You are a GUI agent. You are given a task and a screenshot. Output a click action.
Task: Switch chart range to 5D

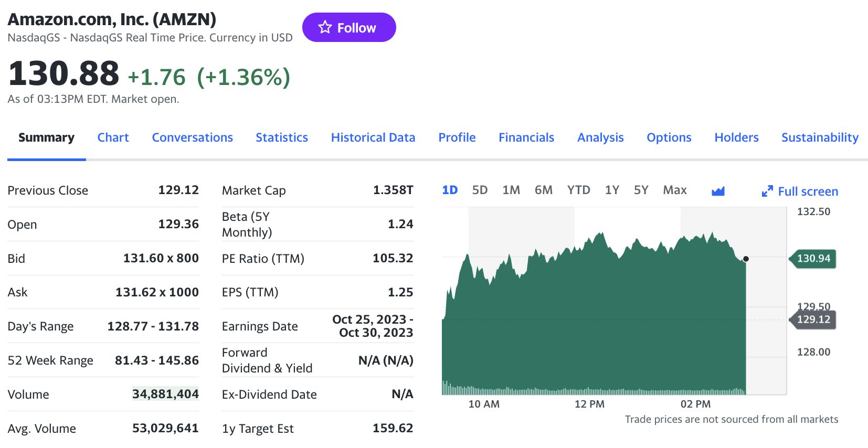480,190
